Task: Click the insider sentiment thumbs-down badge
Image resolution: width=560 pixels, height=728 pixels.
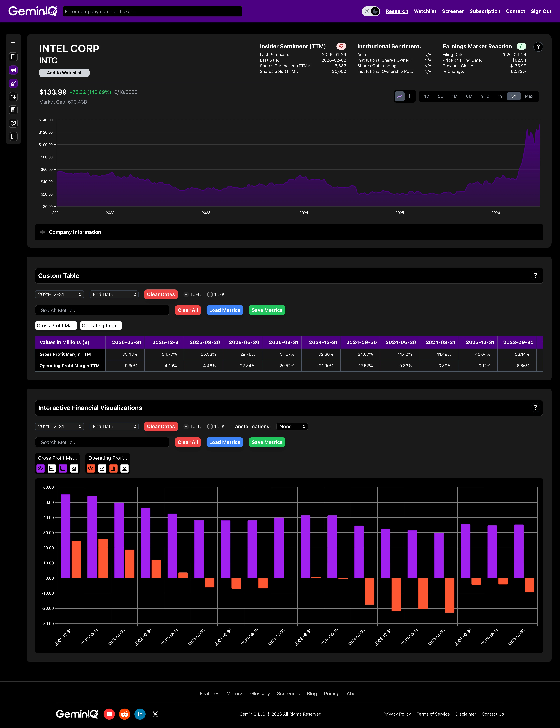Action: (x=341, y=46)
